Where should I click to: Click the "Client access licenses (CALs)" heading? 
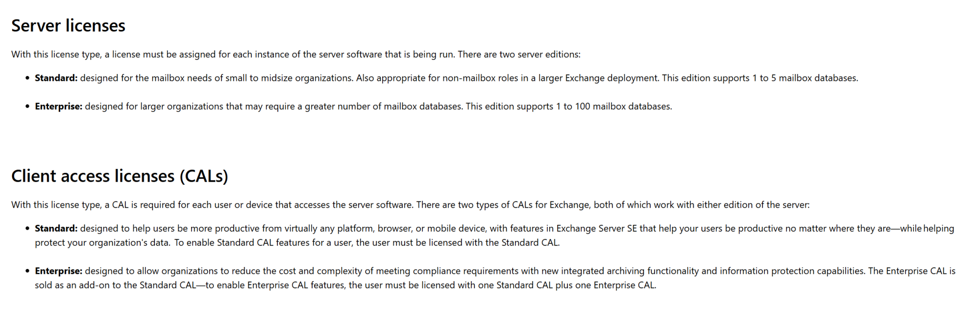point(120,176)
